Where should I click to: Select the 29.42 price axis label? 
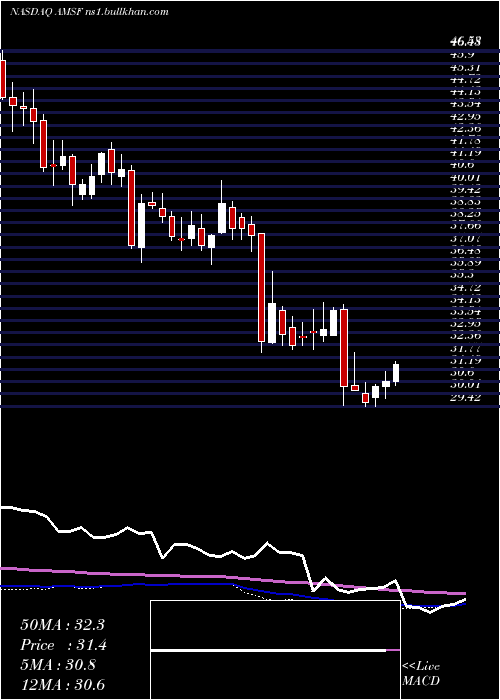pos(465,397)
